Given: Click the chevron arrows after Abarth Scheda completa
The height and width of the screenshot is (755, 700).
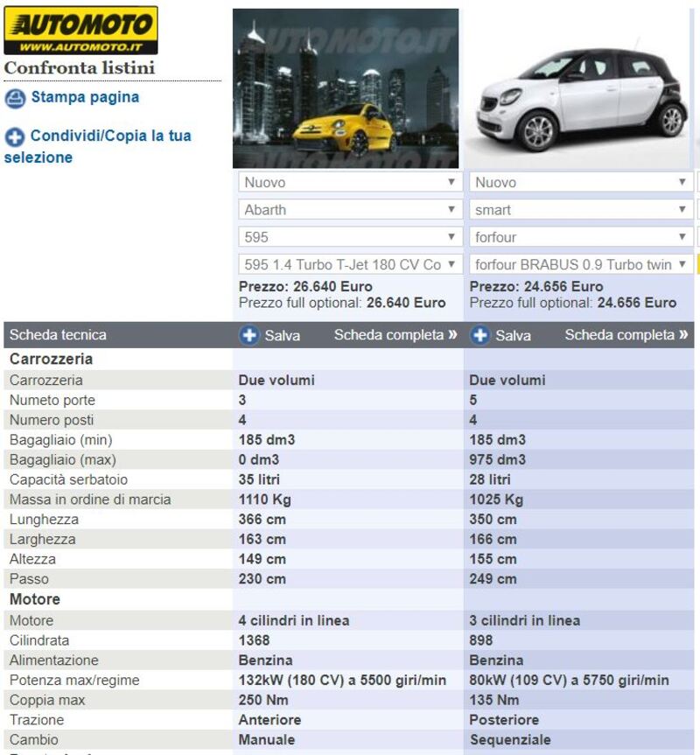Looking at the screenshot, I should (452, 335).
